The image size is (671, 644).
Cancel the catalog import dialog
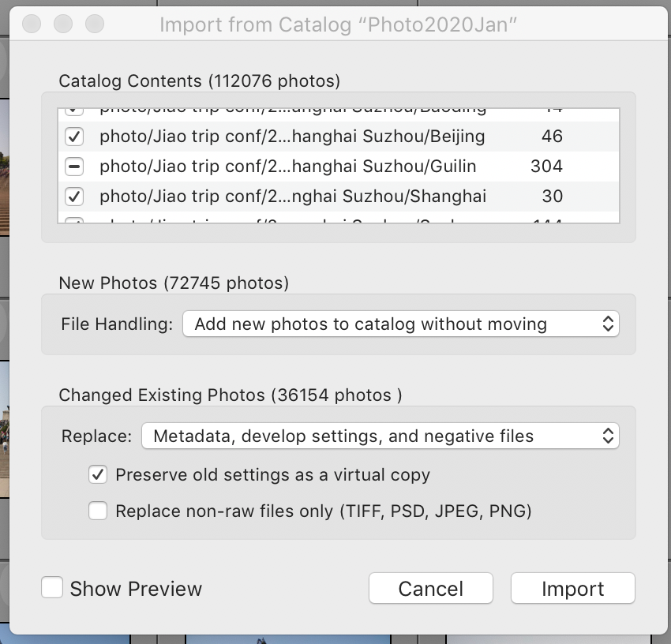[x=430, y=589]
